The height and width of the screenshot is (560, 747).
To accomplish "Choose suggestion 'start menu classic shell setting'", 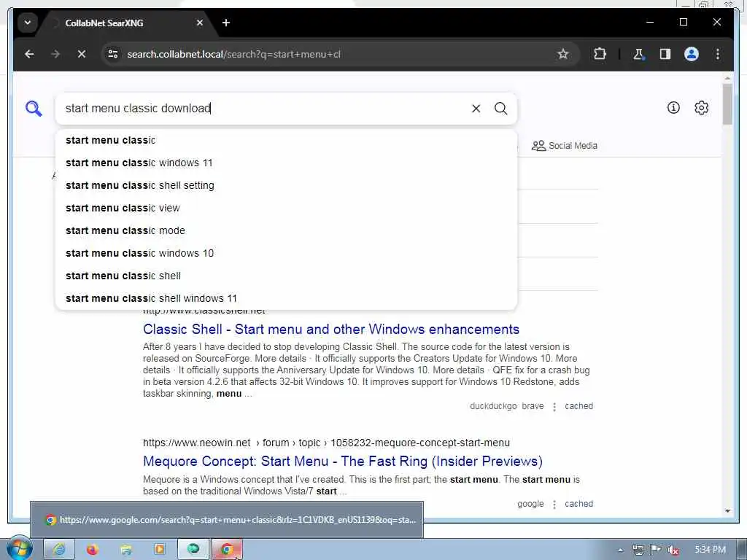I will pyautogui.click(x=286, y=185).
